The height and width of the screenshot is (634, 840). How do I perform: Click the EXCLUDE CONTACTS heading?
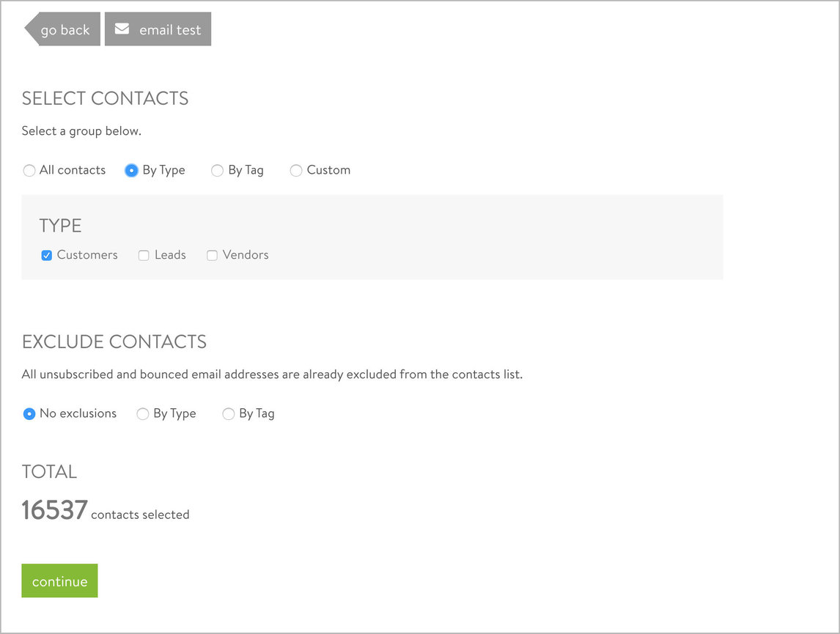point(114,341)
